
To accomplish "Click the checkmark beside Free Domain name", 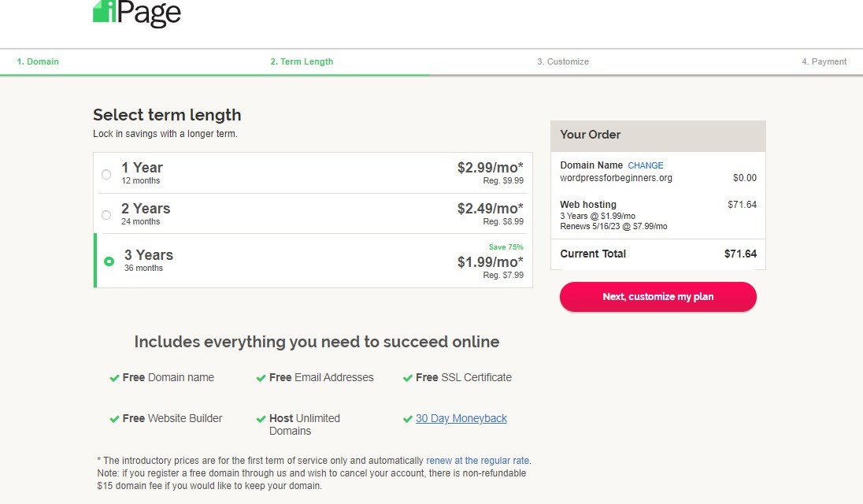I will click(x=114, y=378).
